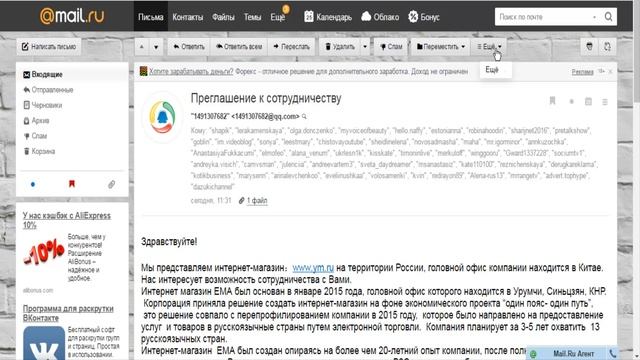This screenshot has height=360, width=640.
Task: Click the calendar icon in message header
Action: coord(588,101)
